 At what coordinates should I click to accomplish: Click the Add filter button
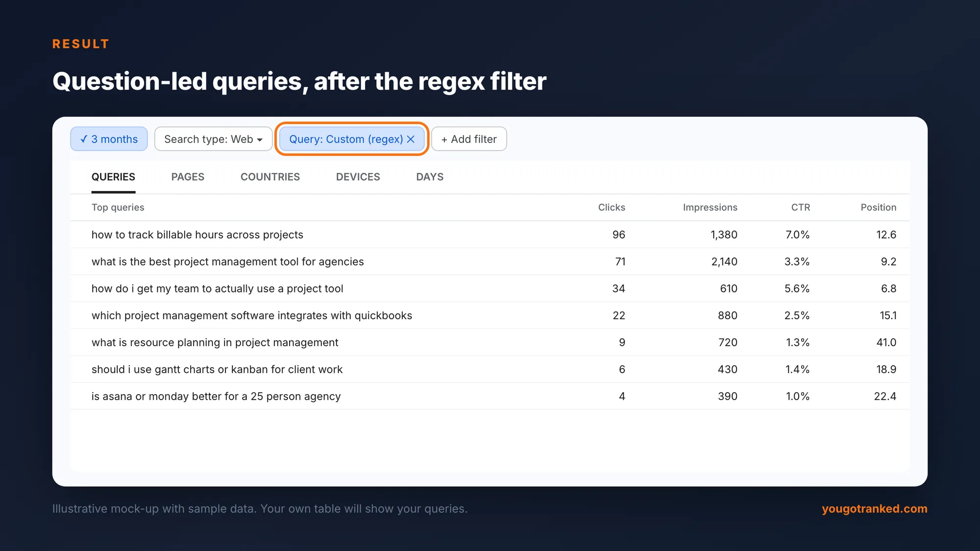(x=469, y=139)
